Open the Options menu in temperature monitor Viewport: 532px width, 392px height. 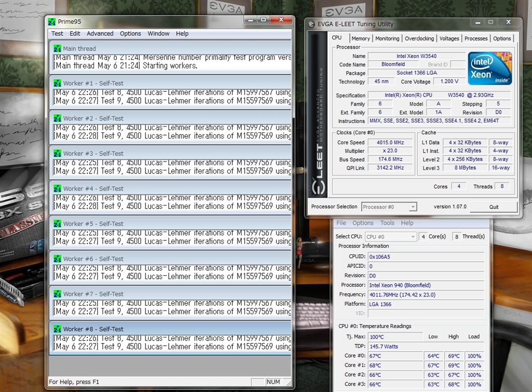(363, 223)
